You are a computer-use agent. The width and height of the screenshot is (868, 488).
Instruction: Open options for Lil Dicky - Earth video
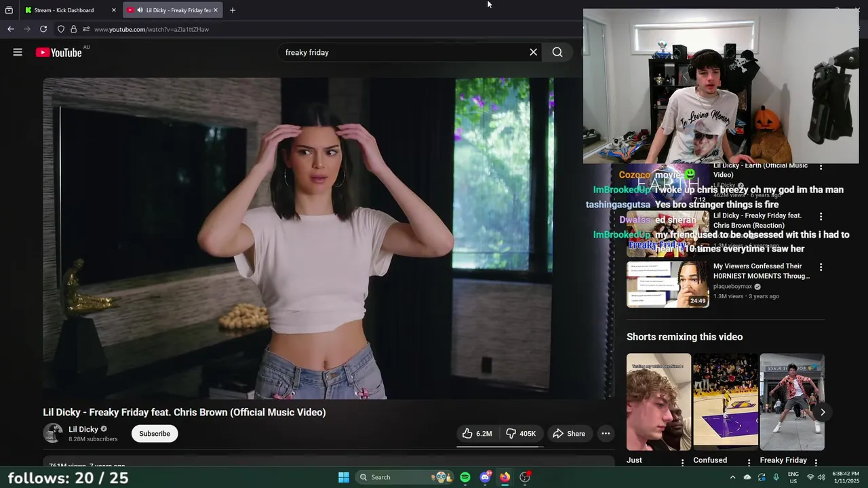[821, 167]
